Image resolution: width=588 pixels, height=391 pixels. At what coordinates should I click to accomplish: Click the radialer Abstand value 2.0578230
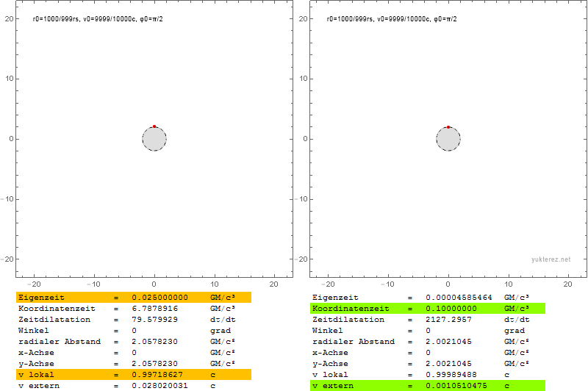pos(154,342)
